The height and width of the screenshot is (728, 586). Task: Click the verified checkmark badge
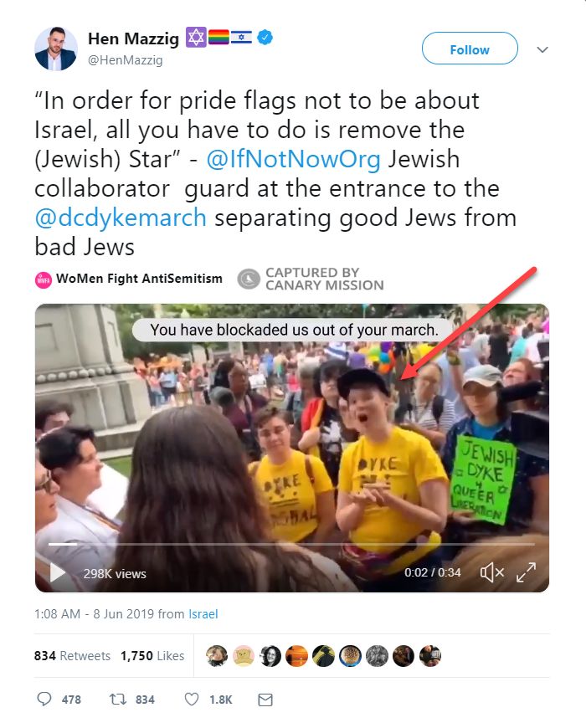[265, 38]
